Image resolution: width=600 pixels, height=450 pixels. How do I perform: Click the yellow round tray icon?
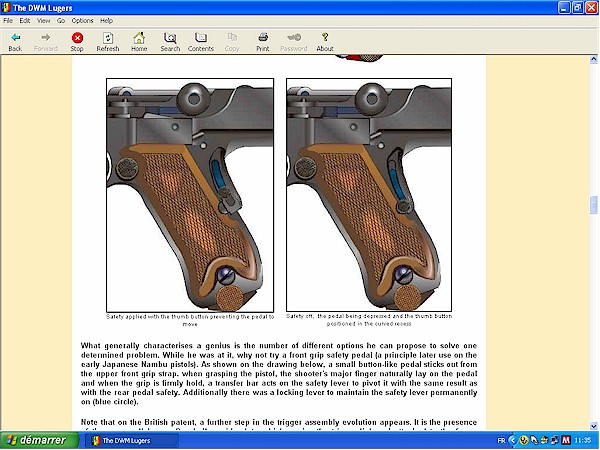(524, 440)
